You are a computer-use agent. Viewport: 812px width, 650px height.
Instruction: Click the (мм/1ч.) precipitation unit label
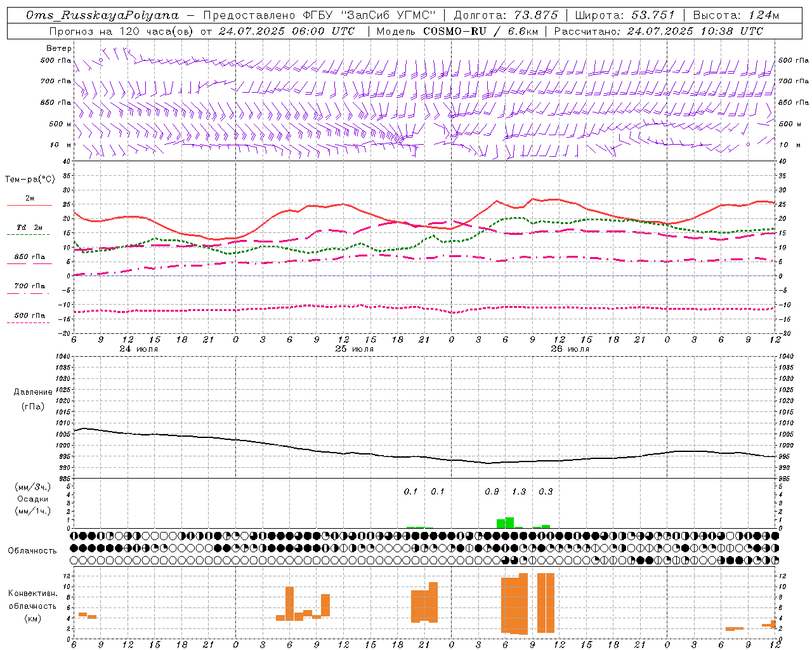click(x=32, y=510)
